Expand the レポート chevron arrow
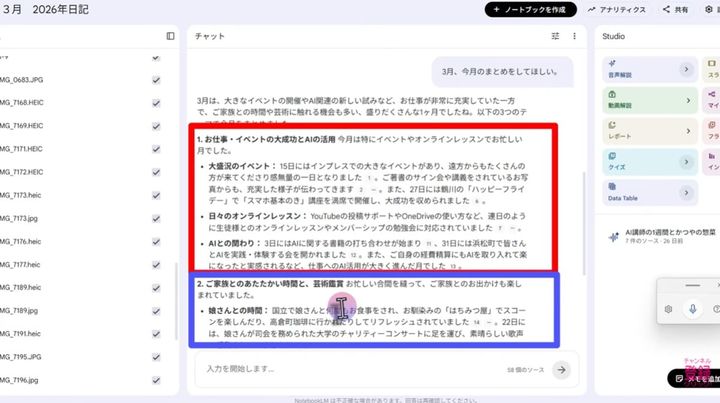Screen dimensions: 720x403 coord(688,131)
